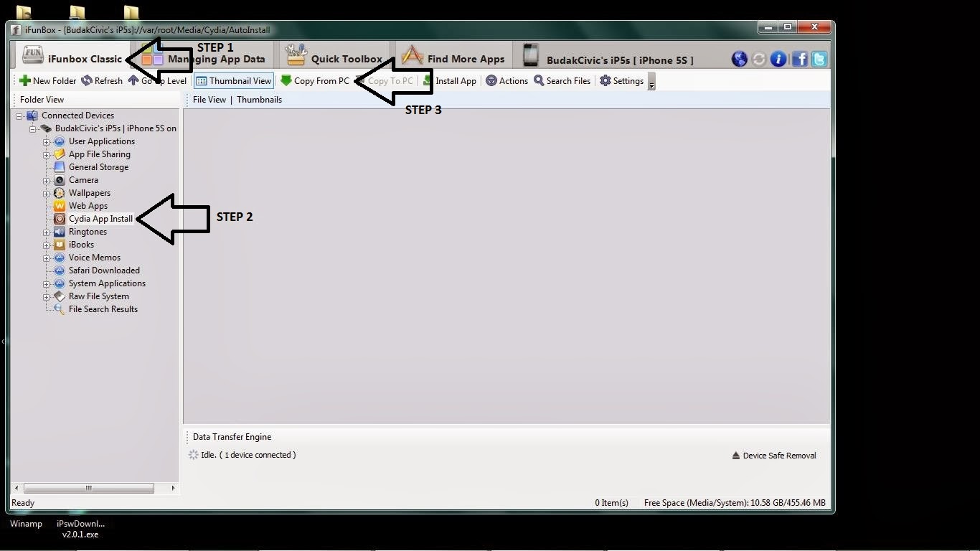Click the Free Space status text
The image size is (980, 551).
(x=735, y=503)
